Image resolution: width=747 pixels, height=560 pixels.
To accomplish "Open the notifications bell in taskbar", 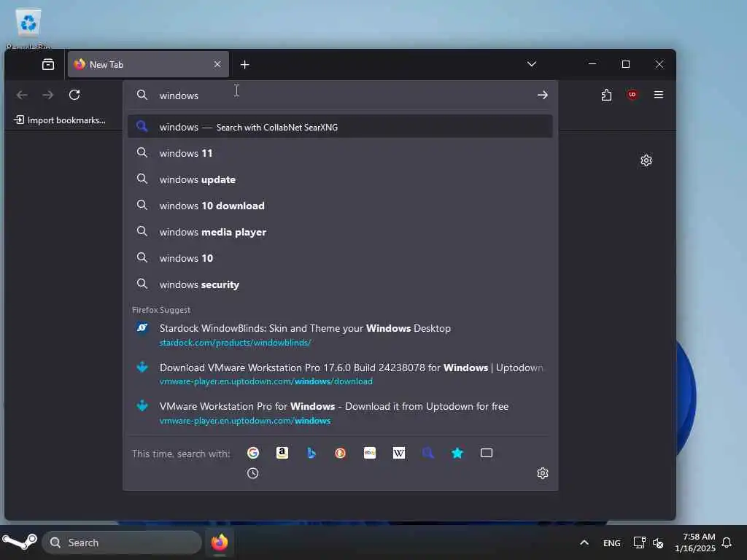I will point(727,542).
